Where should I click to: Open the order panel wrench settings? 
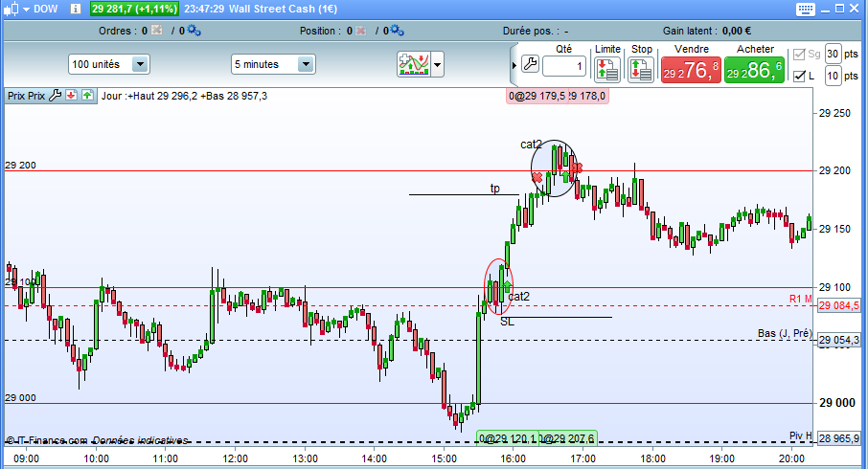(530, 64)
